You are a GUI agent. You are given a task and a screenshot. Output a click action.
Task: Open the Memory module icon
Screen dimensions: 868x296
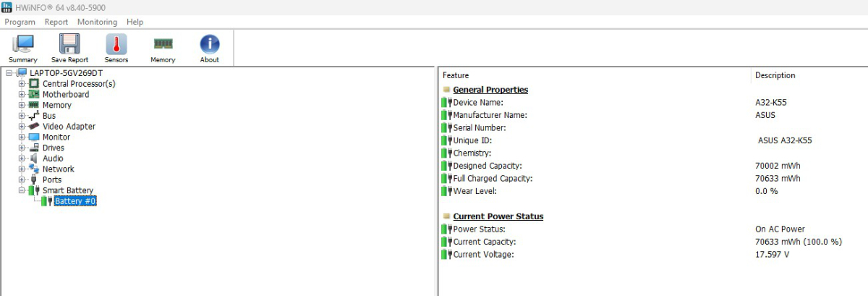[163, 48]
